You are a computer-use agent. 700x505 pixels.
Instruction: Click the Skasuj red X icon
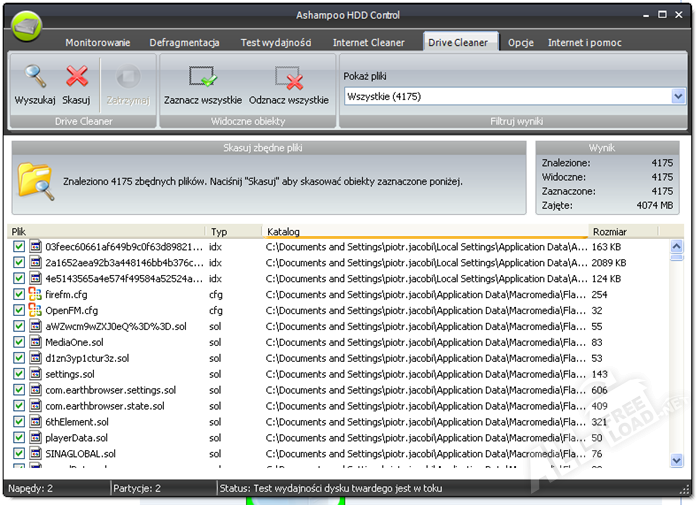[x=76, y=77]
